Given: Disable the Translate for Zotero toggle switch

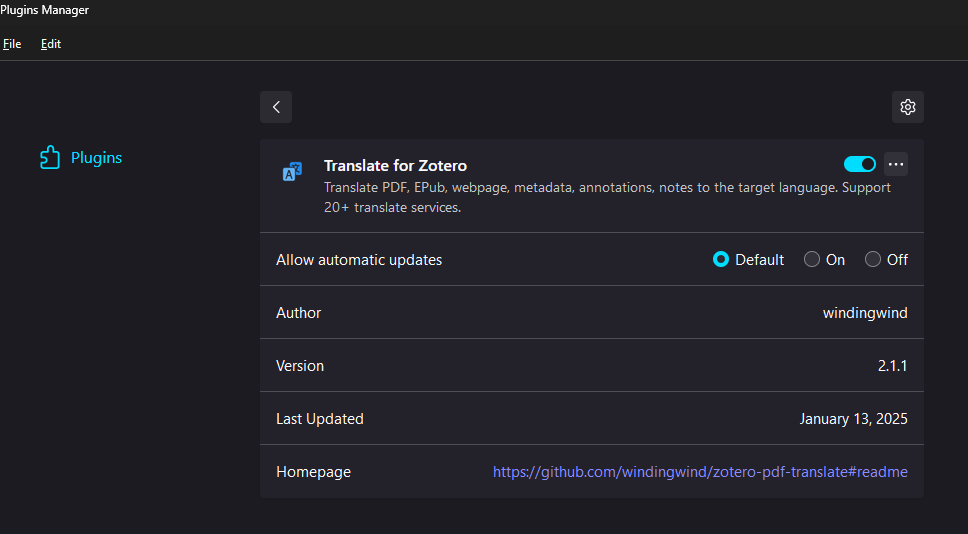Looking at the screenshot, I should pos(860,164).
